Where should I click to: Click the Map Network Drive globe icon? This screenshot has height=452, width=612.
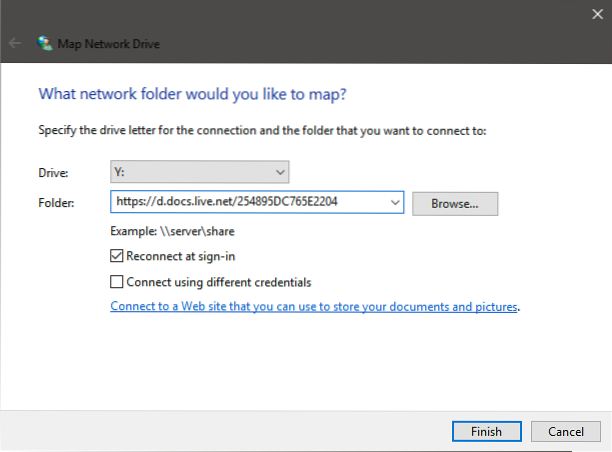tap(44, 44)
